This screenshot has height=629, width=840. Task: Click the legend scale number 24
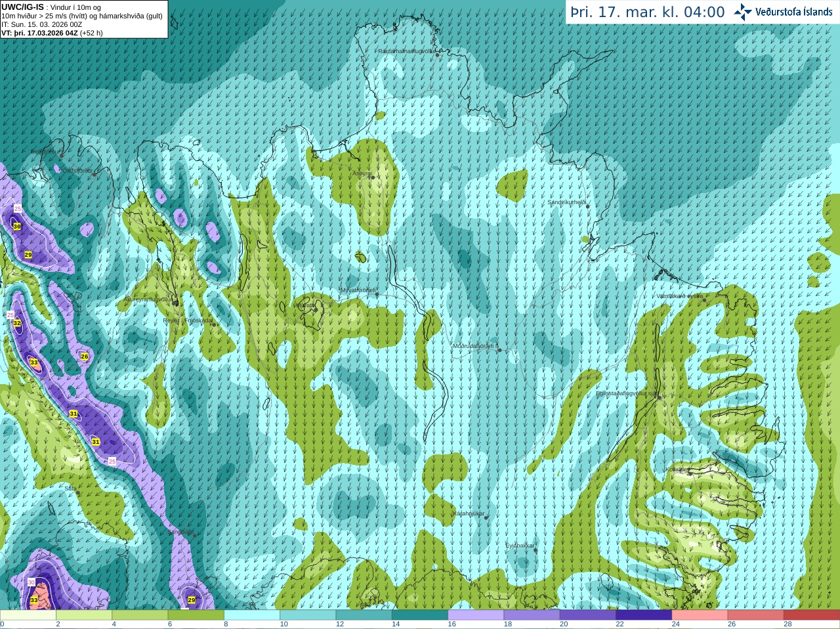click(x=675, y=624)
